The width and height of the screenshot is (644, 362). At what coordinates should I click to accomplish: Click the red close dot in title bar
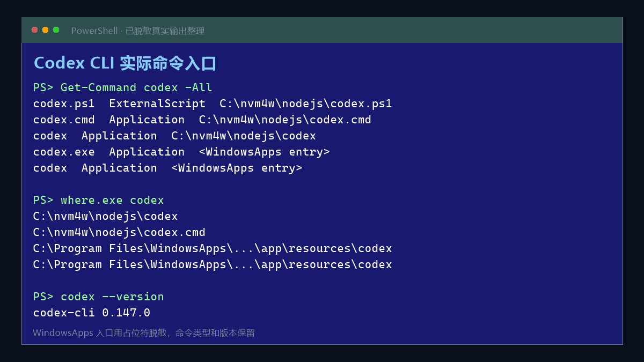click(x=34, y=30)
